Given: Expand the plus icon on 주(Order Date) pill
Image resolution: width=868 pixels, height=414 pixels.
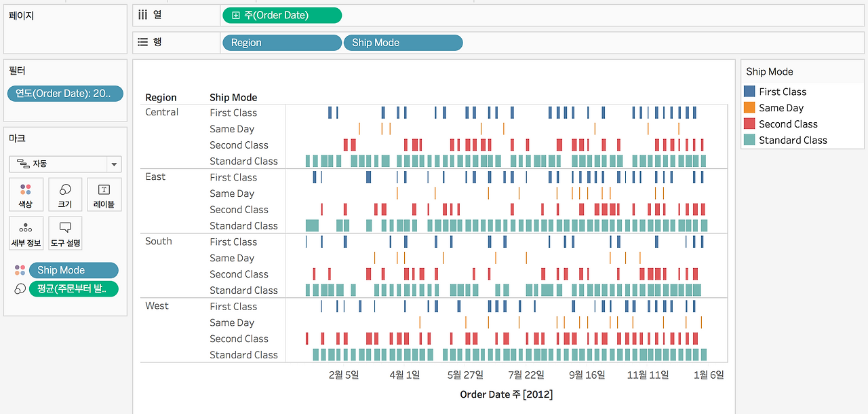Looking at the screenshot, I should [235, 15].
